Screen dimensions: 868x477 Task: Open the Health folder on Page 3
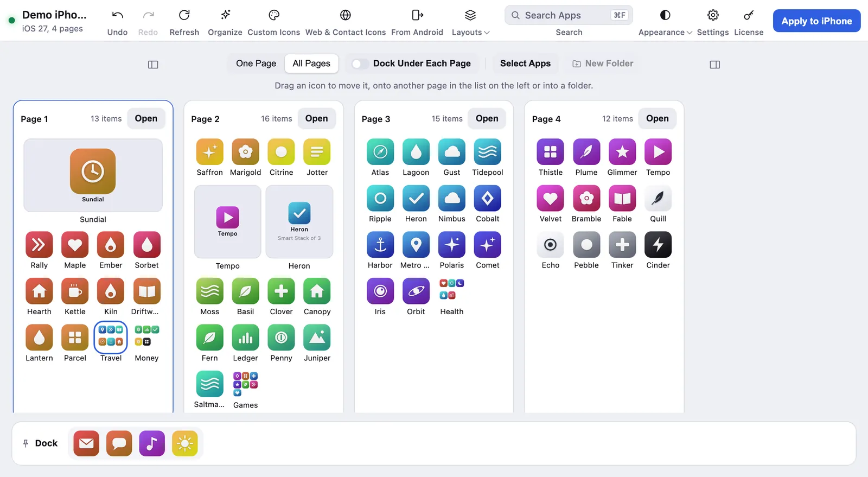click(x=452, y=290)
